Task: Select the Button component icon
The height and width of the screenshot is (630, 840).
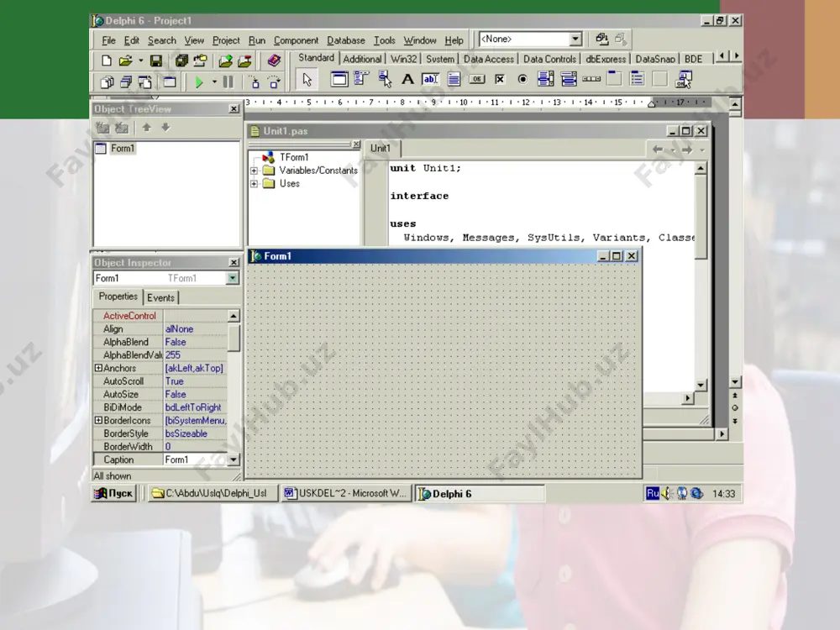Action: 477,79
